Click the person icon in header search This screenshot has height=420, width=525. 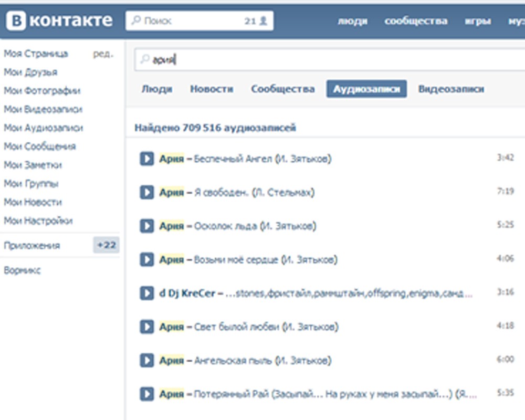point(264,21)
